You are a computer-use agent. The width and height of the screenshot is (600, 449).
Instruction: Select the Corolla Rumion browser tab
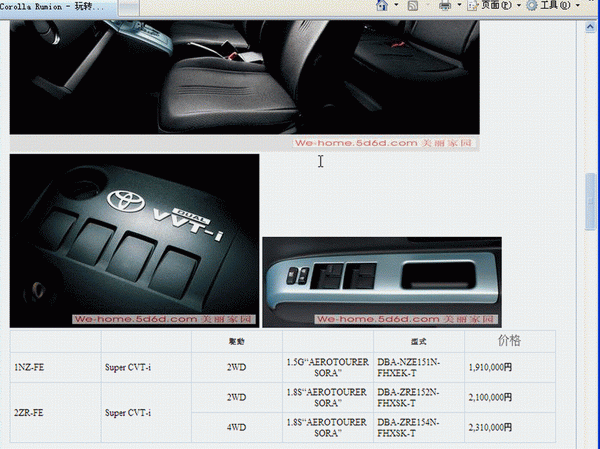click(x=57, y=8)
